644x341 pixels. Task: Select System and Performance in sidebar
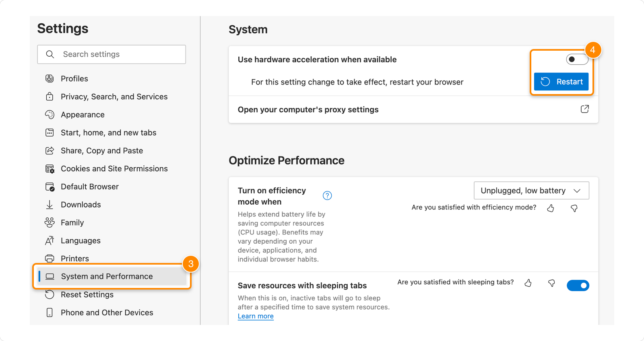point(107,277)
